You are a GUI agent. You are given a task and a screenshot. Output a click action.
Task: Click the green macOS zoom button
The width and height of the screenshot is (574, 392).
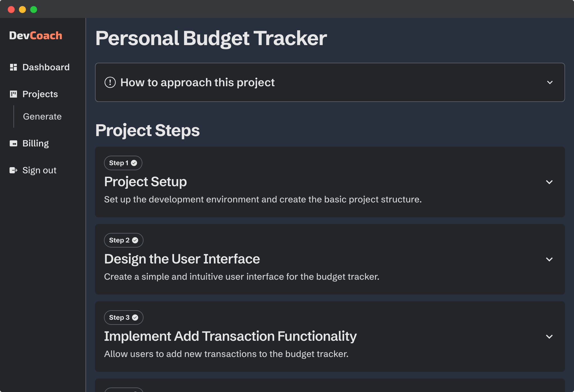point(34,9)
